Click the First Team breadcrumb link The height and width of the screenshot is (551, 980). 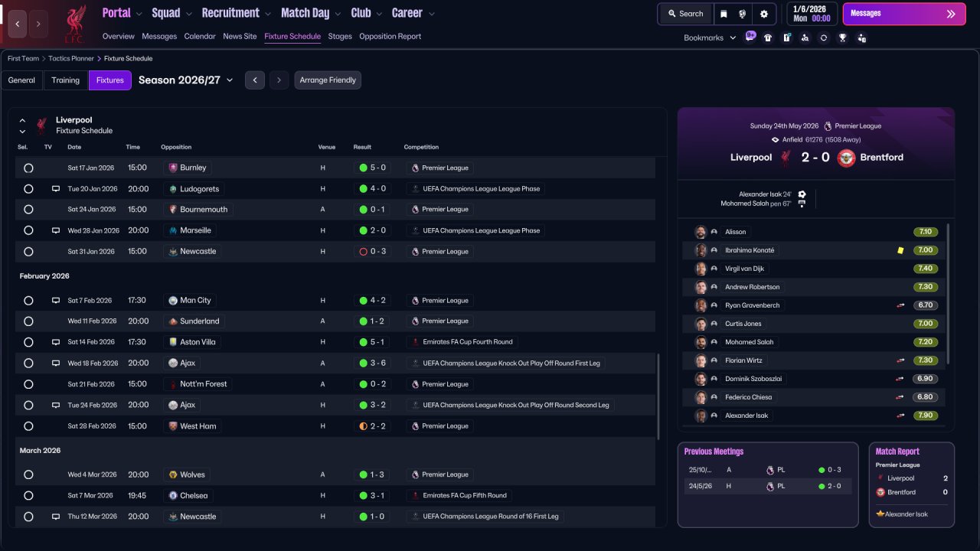[x=23, y=58]
